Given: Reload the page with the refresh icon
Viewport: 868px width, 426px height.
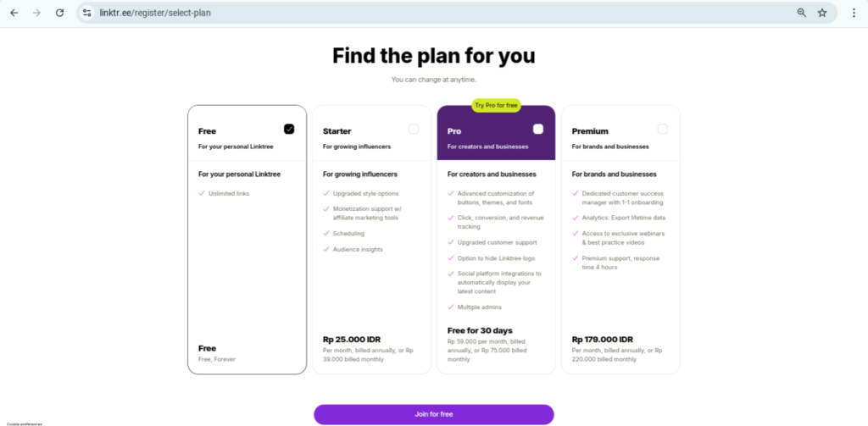Looking at the screenshot, I should [x=60, y=13].
